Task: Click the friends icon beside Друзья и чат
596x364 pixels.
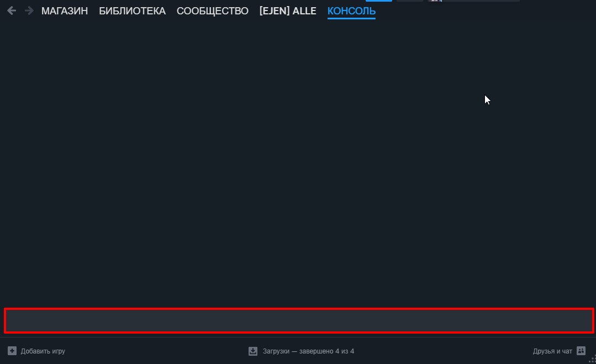Action: pos(581,351)
